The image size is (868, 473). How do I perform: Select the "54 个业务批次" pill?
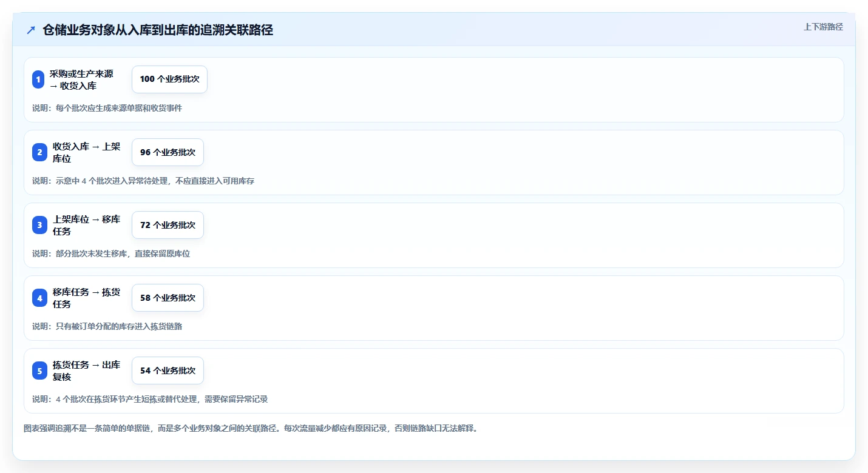(x=168, y=371)
